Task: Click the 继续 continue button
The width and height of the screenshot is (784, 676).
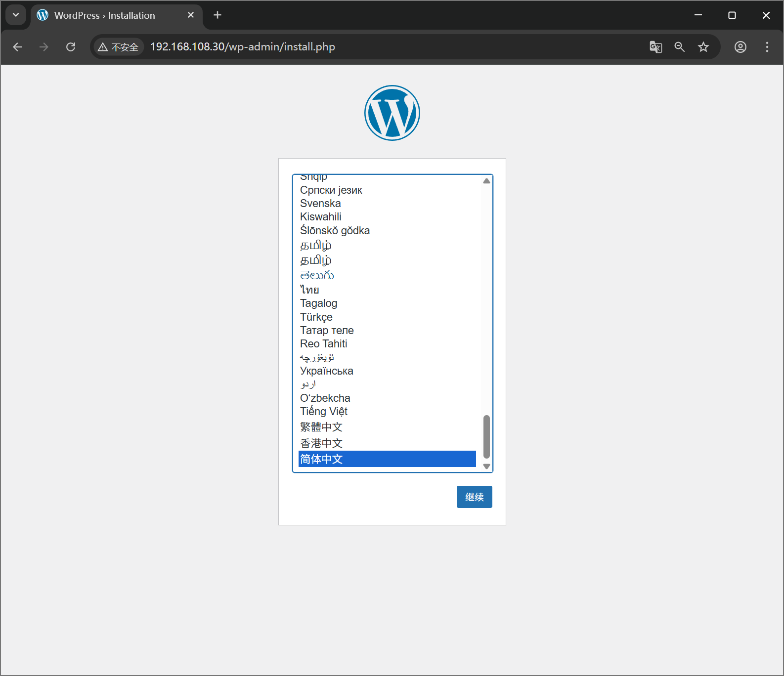Action: pyautogui.click(x=475, y=497)
